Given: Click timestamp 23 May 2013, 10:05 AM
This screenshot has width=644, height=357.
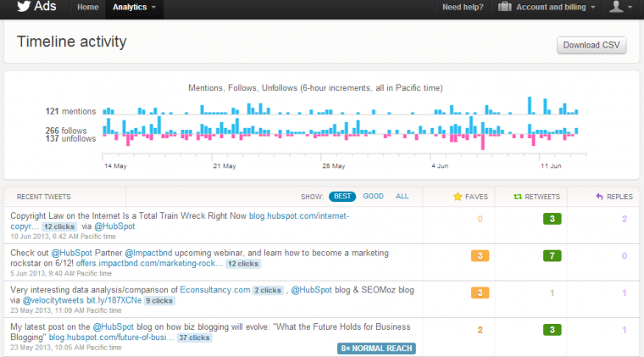Looking at the screenshot, I should [x=66, y=348].
